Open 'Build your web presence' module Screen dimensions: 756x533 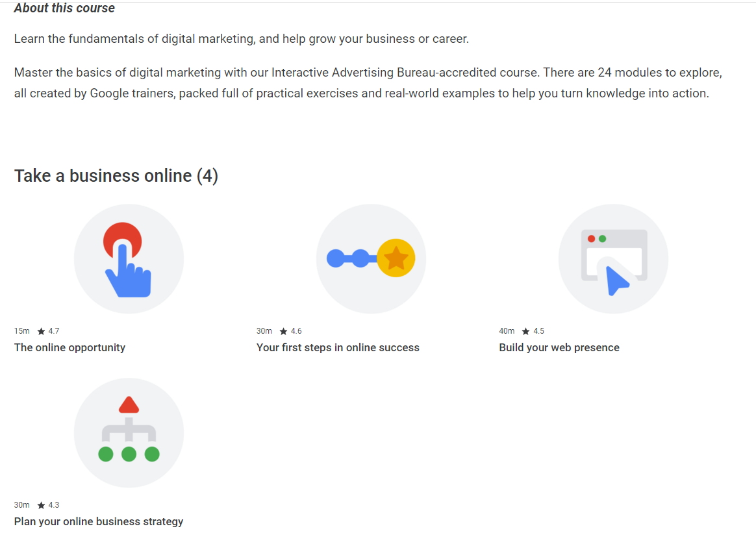(x=559, y=347)
